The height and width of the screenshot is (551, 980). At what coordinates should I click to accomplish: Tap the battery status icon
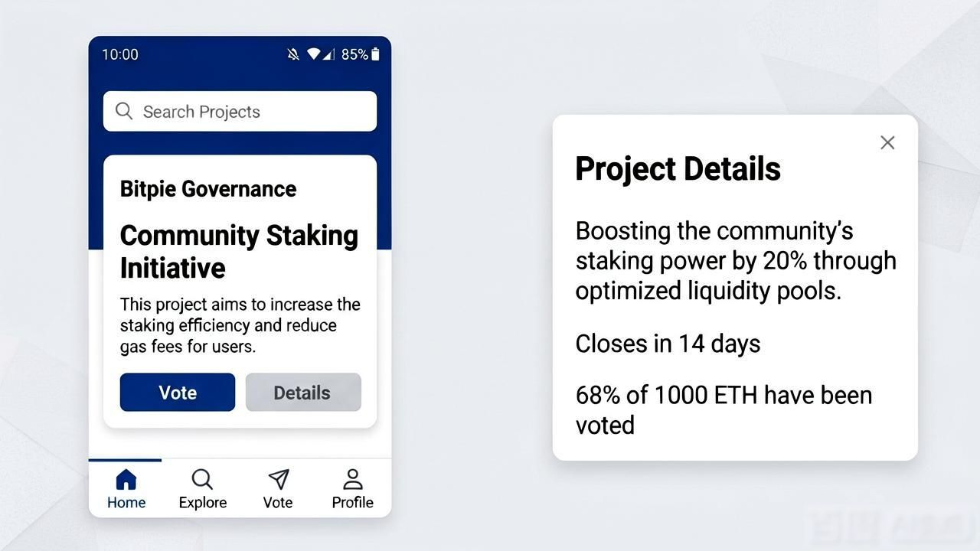[x=375, y=54]
